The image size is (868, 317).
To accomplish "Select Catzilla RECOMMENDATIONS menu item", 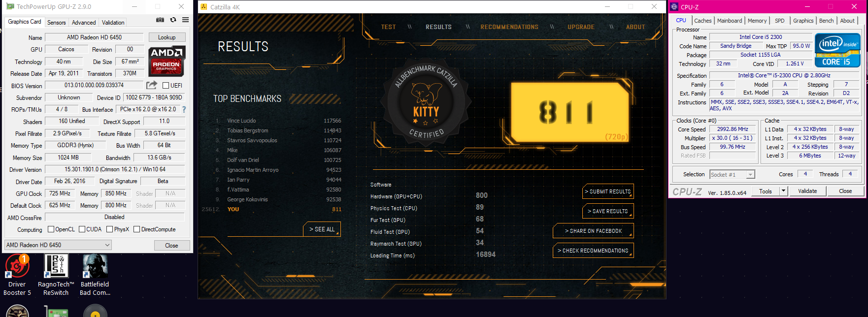I will 509,27.
